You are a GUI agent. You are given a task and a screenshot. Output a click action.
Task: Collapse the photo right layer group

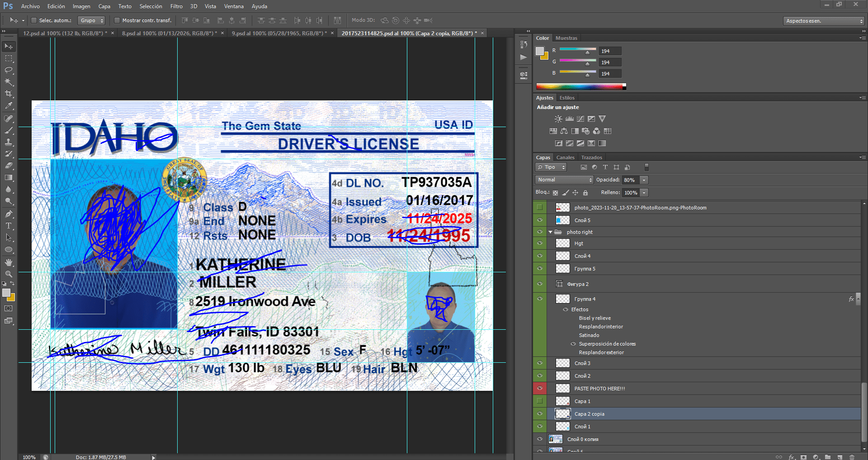550,232
